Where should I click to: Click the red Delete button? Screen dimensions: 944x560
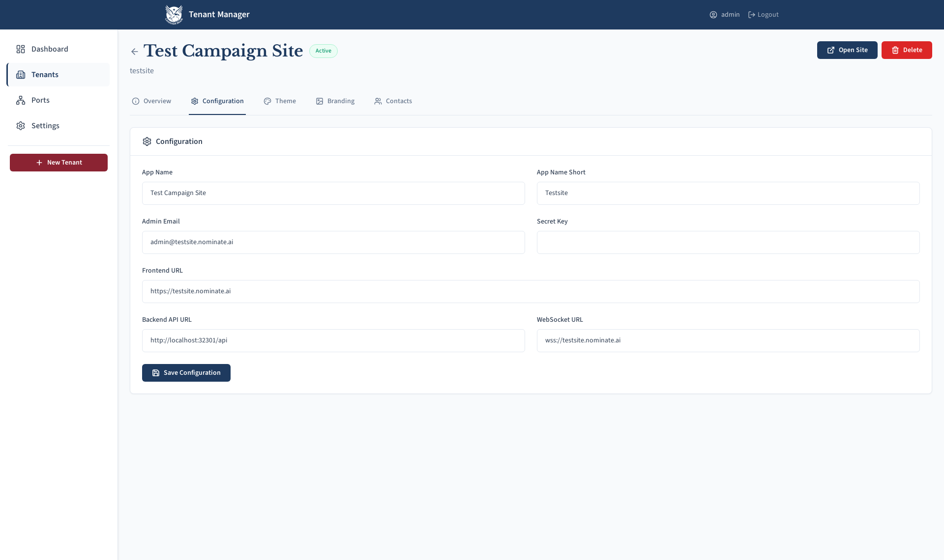(906, 50)
